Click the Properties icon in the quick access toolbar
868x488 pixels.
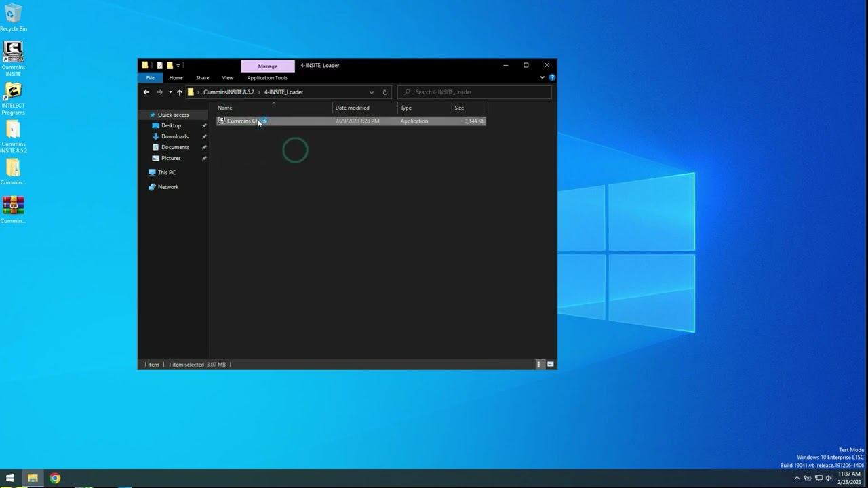click(x=160, y=66)
